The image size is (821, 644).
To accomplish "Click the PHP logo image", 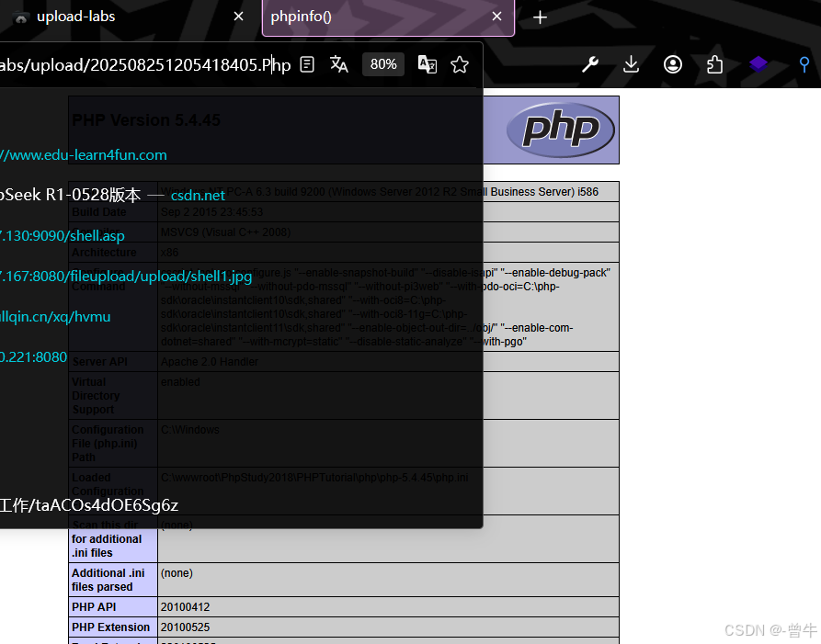I will pos(561,130).
